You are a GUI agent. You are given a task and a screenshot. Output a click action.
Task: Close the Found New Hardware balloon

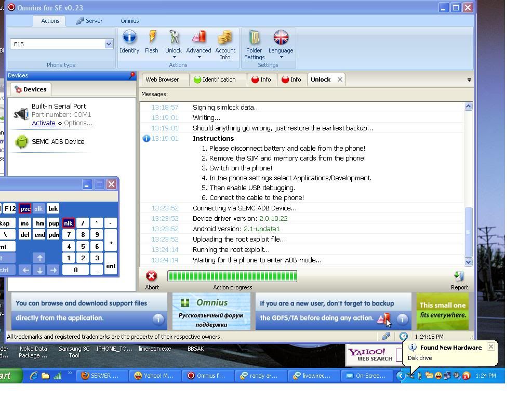click(x=490, y=347)
